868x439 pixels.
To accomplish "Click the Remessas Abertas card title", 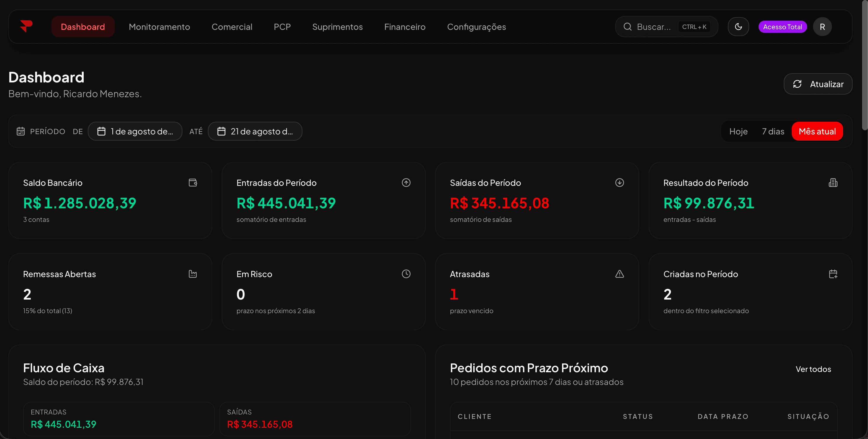I will [59, 274].
